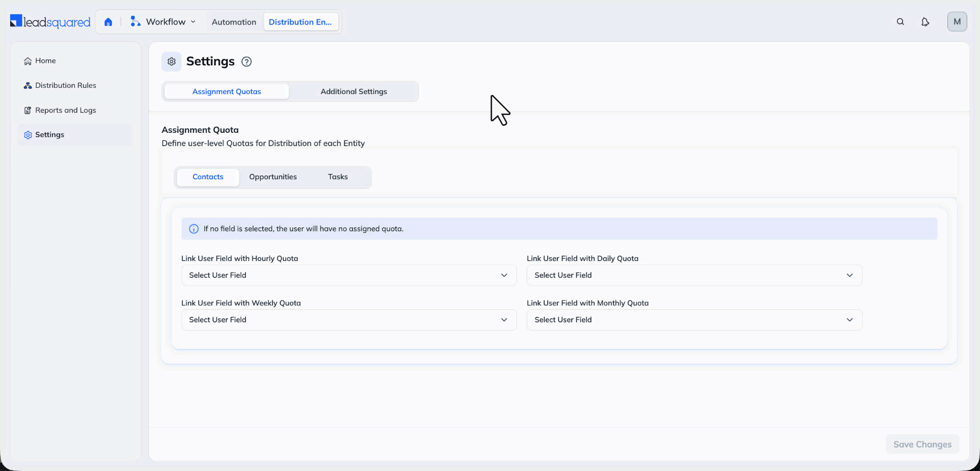Select the Assignment Quotas tab

227,91
